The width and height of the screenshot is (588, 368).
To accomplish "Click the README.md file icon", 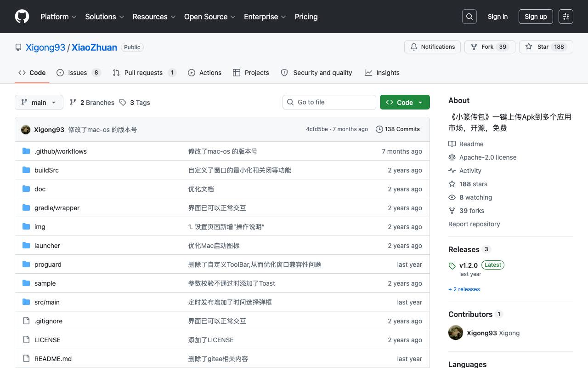I will coord(26,358).
